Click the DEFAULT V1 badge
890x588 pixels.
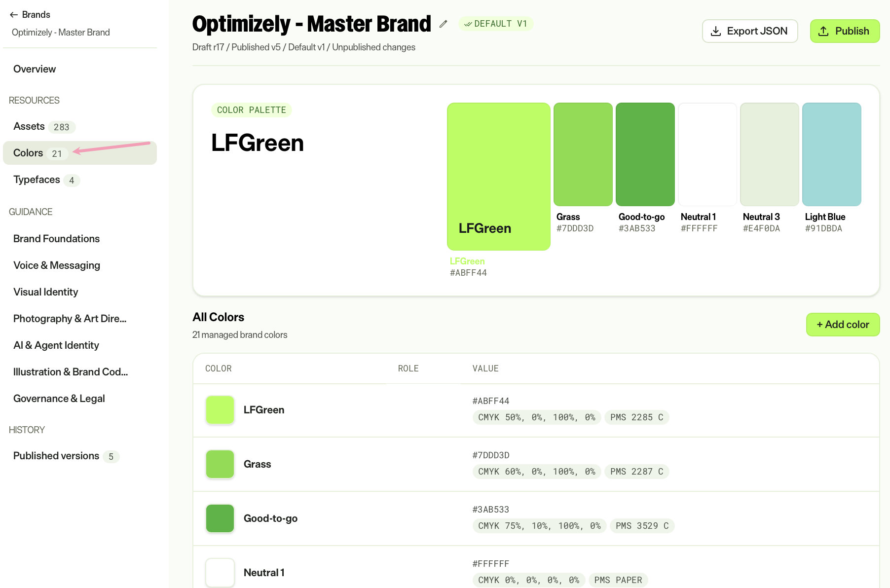pyautogui.click(x=496, y=24)
